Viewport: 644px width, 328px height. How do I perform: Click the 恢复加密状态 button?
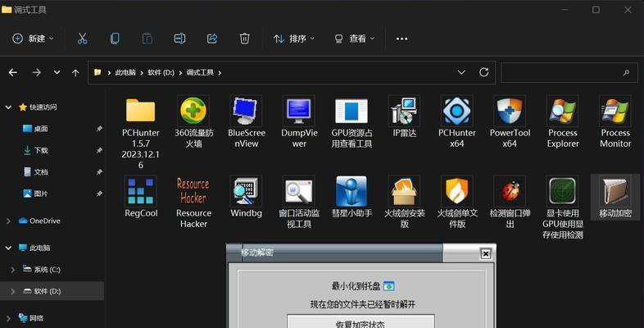(361, 321)
